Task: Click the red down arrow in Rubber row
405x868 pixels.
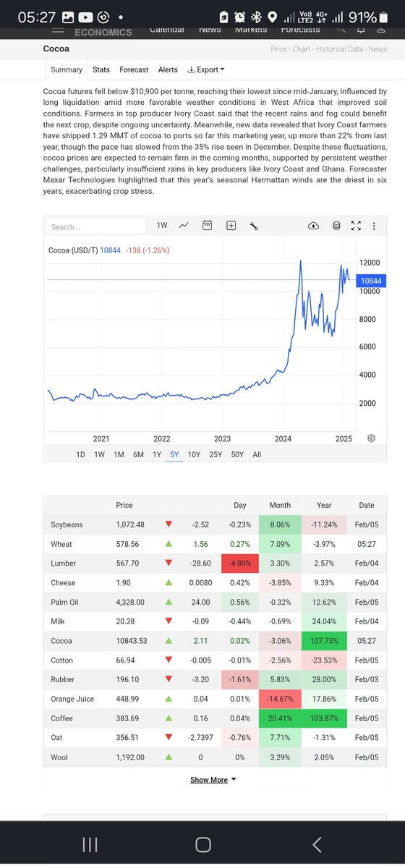Action: pos(169,681)
